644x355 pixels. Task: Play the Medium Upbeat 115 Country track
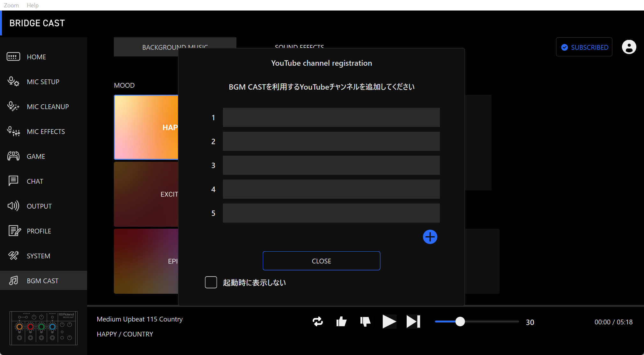tap(389, 322)
